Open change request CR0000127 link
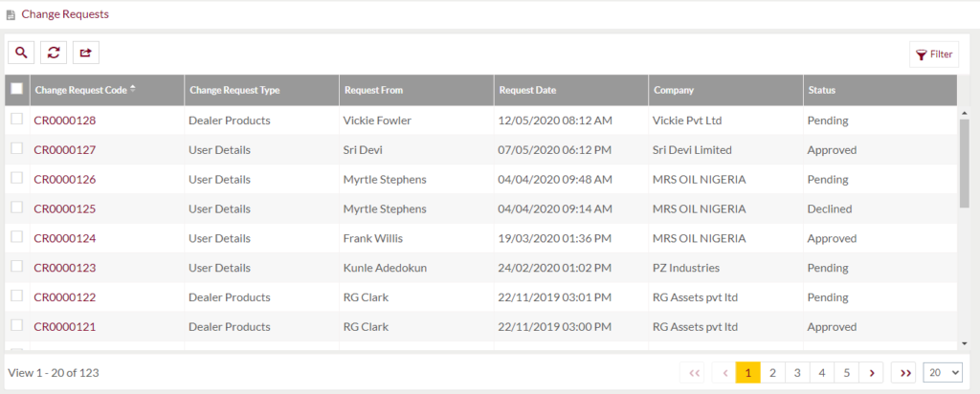This screenshot has width=980, height=394. 65,150
